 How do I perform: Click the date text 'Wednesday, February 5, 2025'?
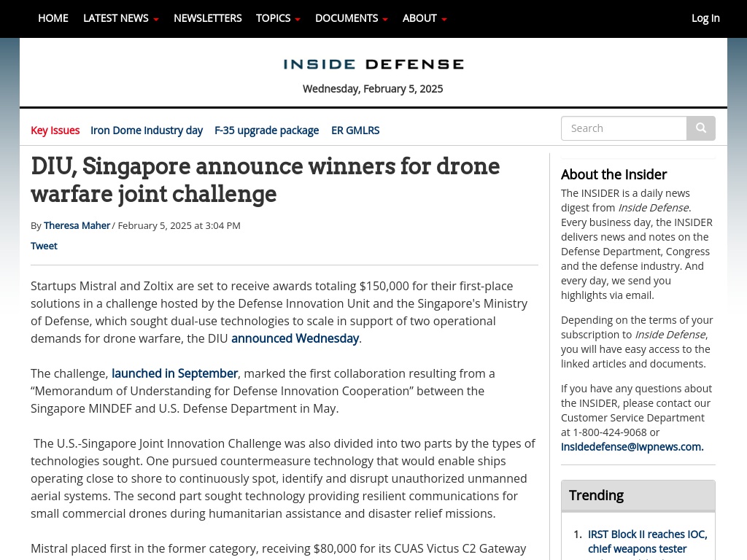point(373,89)
